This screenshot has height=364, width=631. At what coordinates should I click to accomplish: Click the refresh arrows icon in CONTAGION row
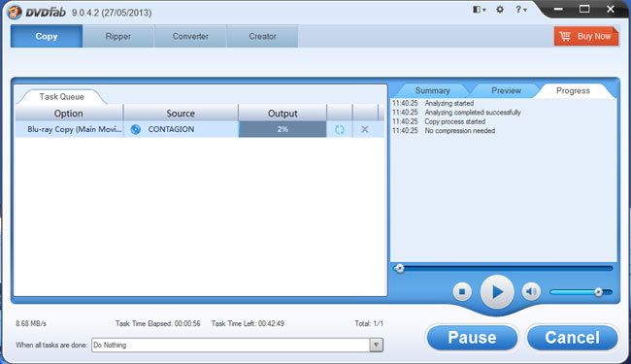click(x=340, y=129)
